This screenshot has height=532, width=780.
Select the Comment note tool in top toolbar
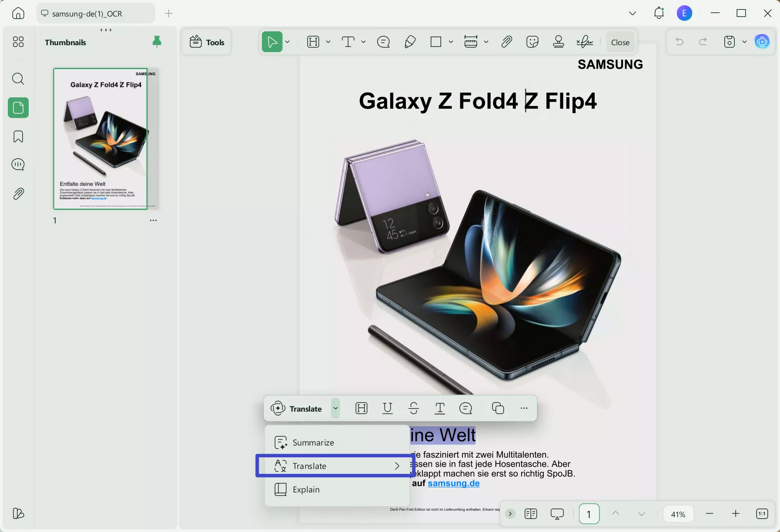coord(383,42)
